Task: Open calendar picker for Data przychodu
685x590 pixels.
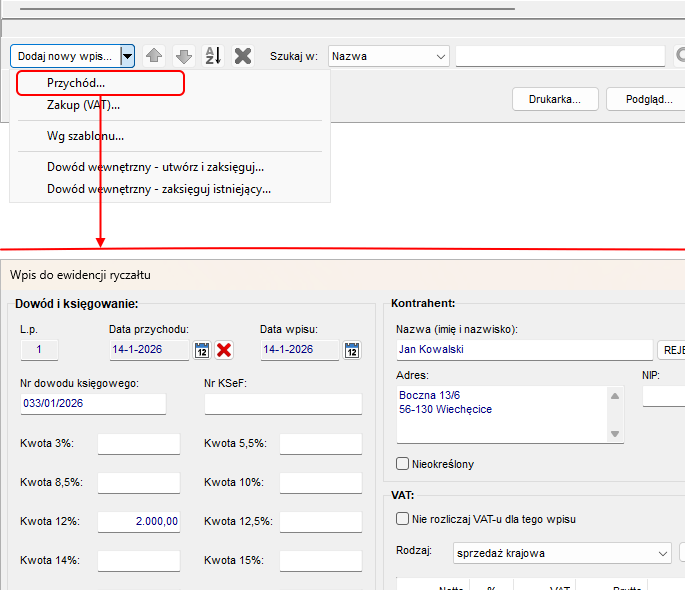Action: coord(201,350)
